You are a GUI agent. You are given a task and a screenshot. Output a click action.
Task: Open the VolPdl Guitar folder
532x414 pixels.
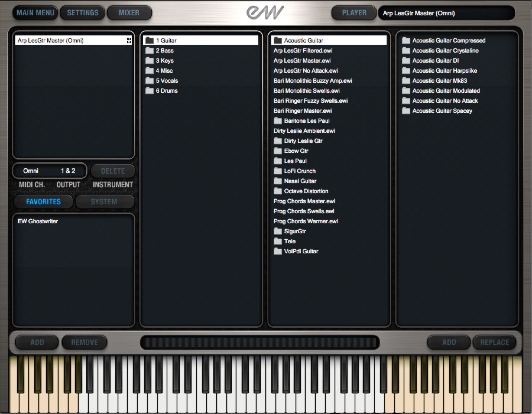coord(296,251)
